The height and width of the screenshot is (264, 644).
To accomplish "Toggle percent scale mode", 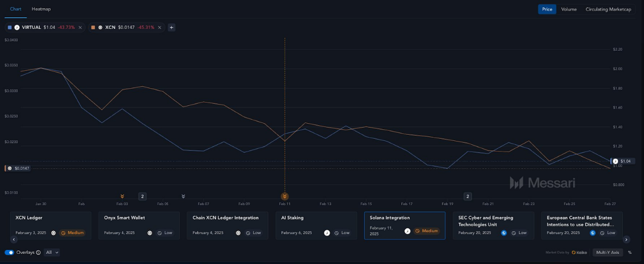I will (x=630, y=252).
